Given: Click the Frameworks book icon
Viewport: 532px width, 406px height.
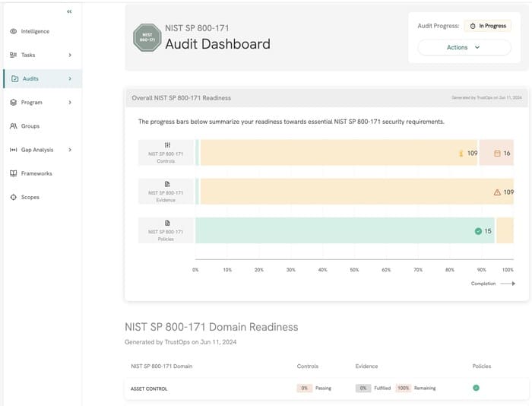Looking at the screenshot, I should pos(13,173).
